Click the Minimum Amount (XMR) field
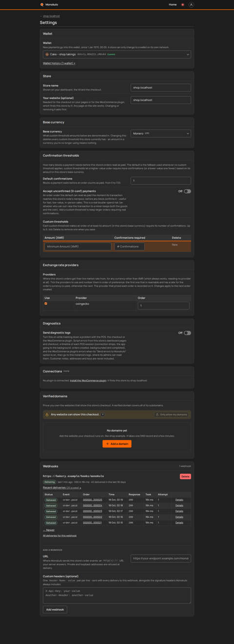Image resolution: width=234 pixels, height=644 pixels. (78, 246)
